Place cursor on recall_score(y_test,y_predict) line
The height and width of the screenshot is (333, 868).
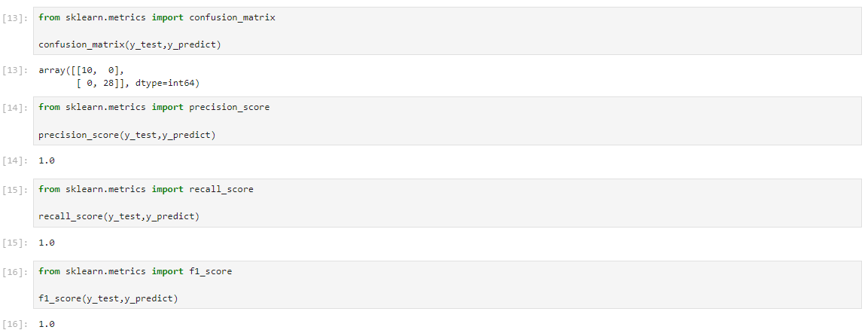click(118, 217)
